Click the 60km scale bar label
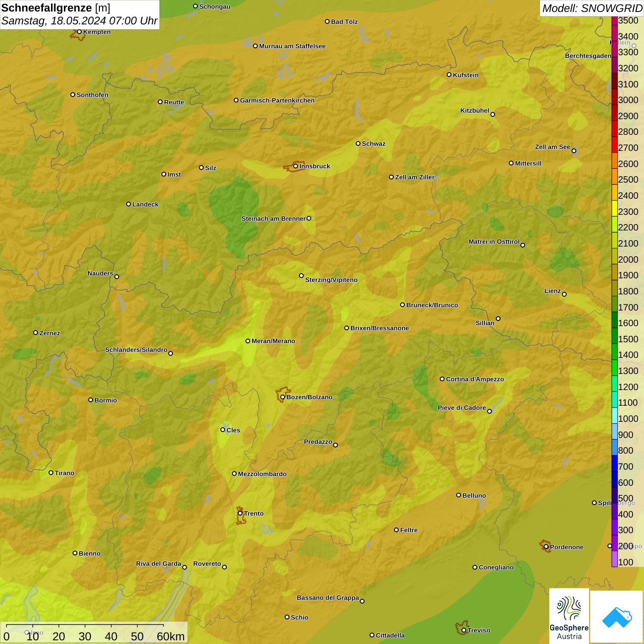The image size is (644, 644). click(171, 636)
